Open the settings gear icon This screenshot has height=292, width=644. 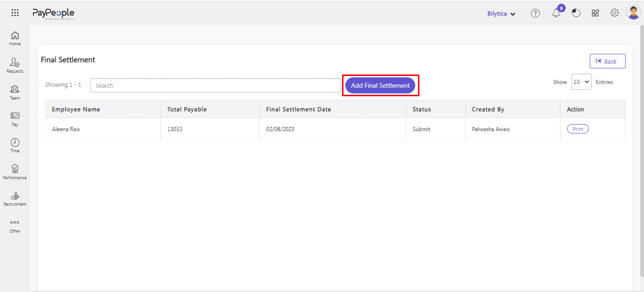pyautogui.click(x=614, y=13)
